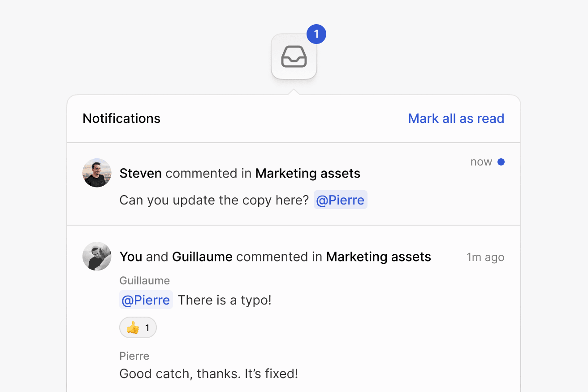Toggle the thumbs-up reaction count button
The image size is (588, 392).
tap(138, 327)
